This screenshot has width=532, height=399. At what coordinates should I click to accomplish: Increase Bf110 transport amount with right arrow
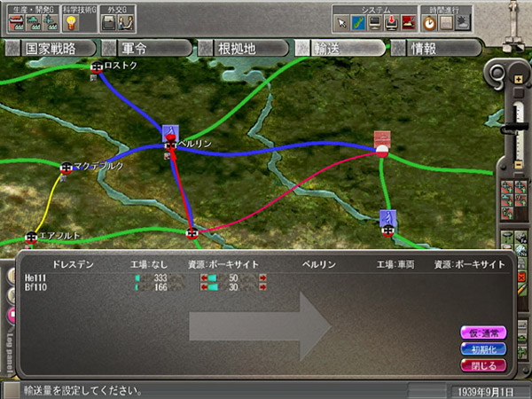click(x=262, y=287)
